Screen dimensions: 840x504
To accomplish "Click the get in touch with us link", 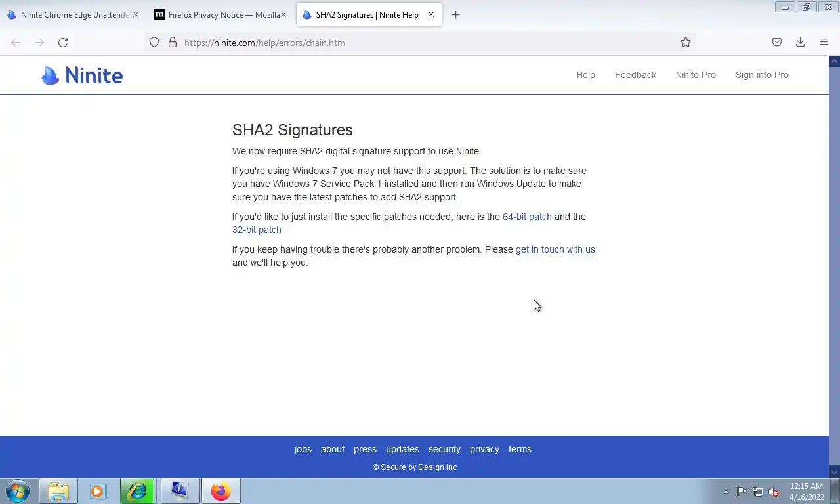I will click(x=555, y=249).
